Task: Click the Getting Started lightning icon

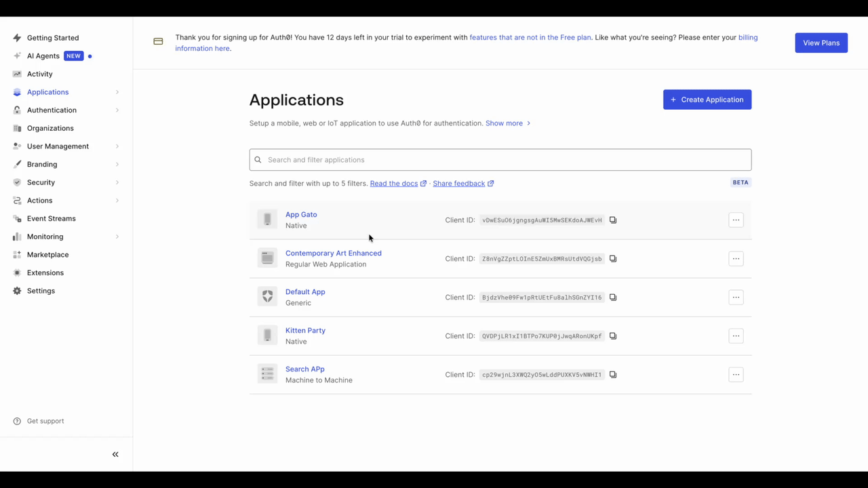Action: (17, 38)
